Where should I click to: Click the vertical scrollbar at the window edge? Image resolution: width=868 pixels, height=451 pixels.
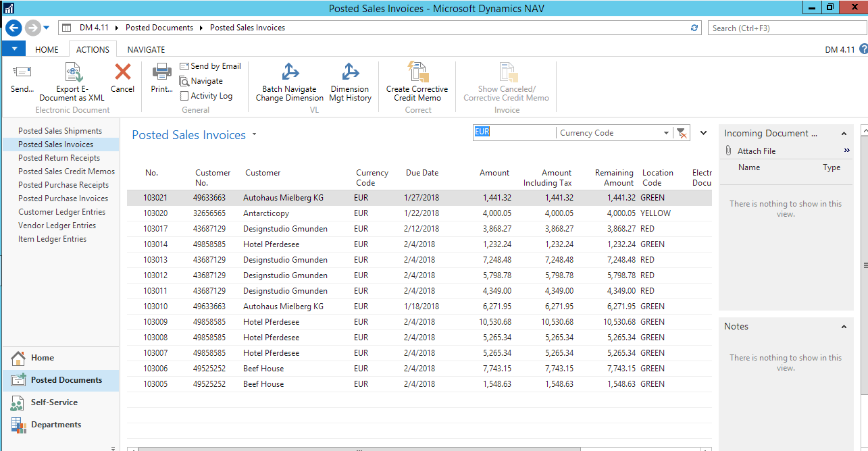(865, 265)
